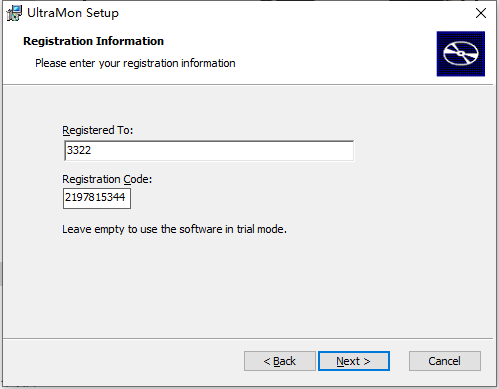Click the blue disc icon in header

461,54
